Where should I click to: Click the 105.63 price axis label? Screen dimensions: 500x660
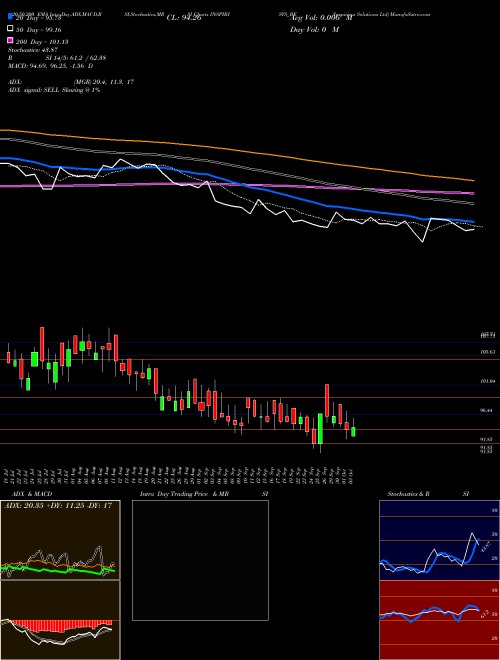[x=487, y=351]
